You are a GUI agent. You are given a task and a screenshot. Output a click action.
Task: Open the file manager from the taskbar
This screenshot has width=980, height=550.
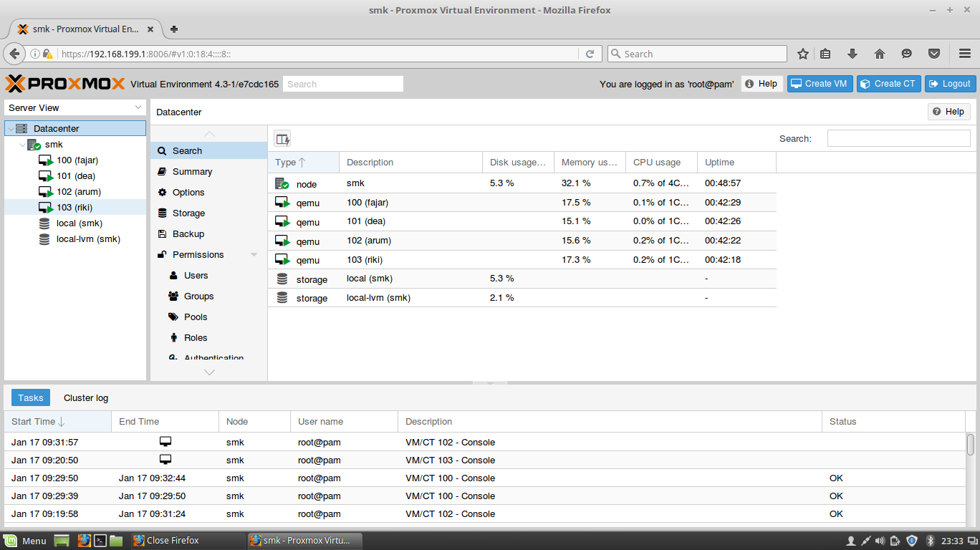[x=117, y=541]
